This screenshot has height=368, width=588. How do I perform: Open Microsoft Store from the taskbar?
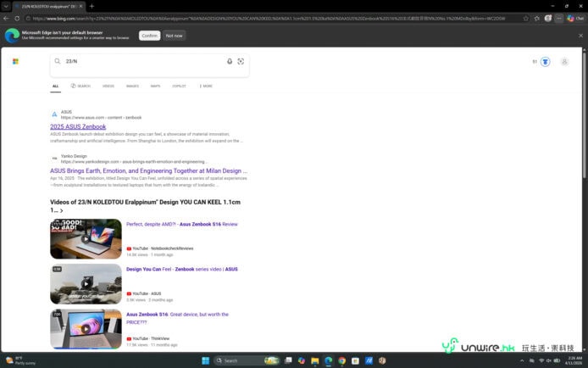point(356,360)
